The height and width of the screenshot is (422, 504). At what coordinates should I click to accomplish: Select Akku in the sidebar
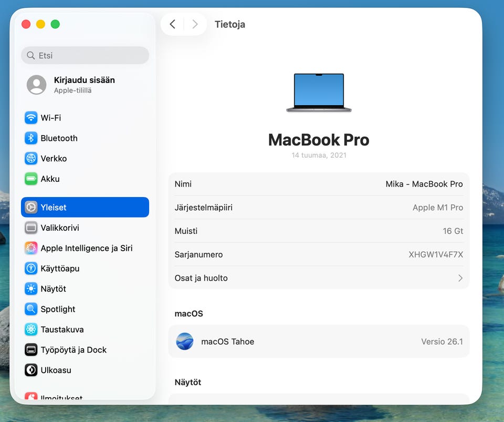point(85,179)
